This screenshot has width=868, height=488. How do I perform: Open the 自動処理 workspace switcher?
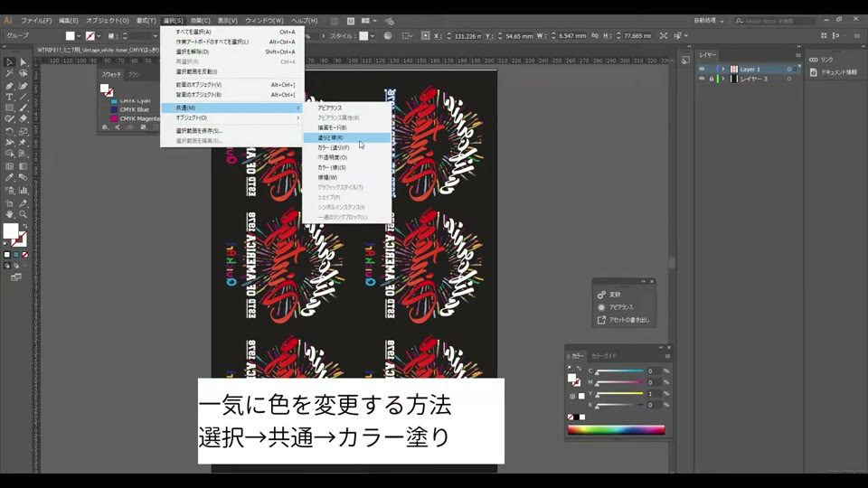point(709,21)
